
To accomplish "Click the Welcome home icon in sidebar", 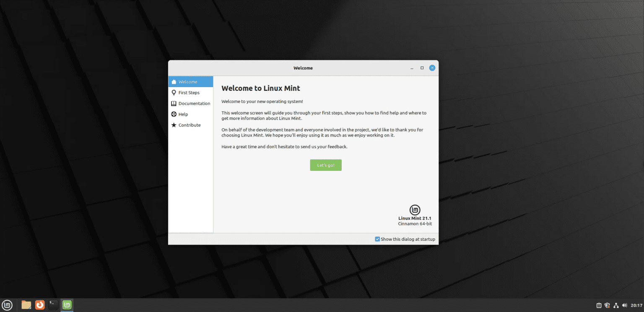I will pos(174,82).
